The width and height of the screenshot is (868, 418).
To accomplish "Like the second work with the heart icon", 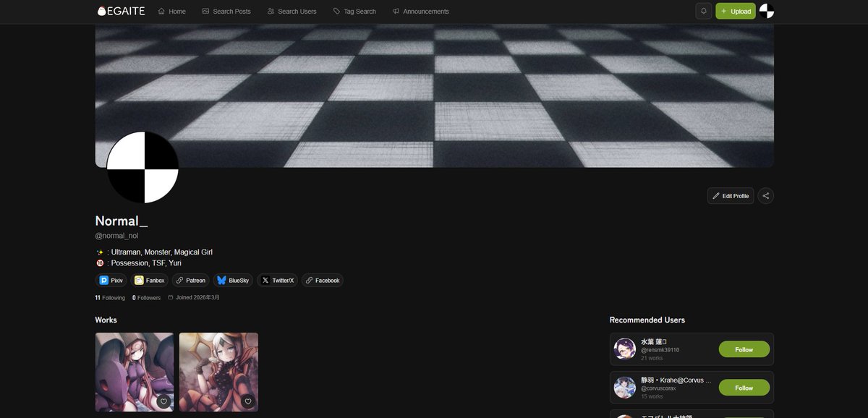I will tap(248, 401).
